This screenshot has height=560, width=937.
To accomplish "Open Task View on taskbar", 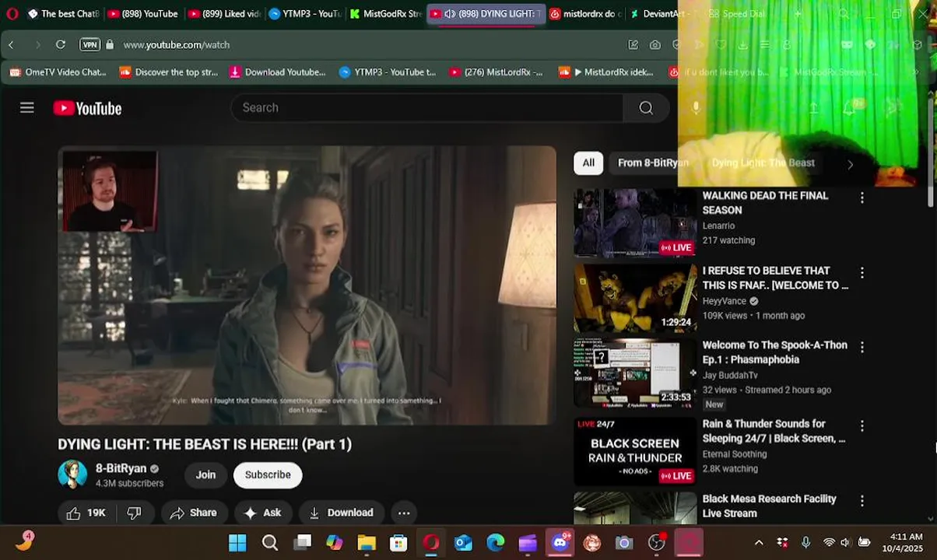I will click(x=303, y=543).
